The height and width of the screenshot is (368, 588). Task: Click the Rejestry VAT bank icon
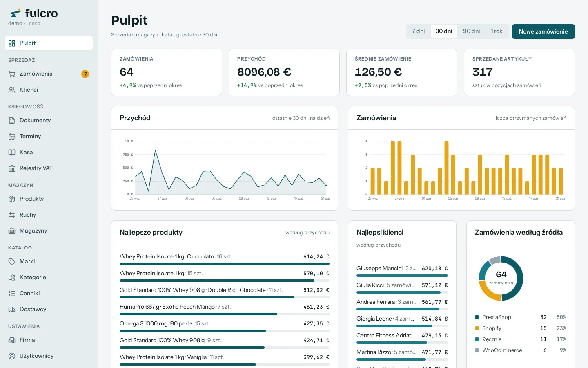12,168
